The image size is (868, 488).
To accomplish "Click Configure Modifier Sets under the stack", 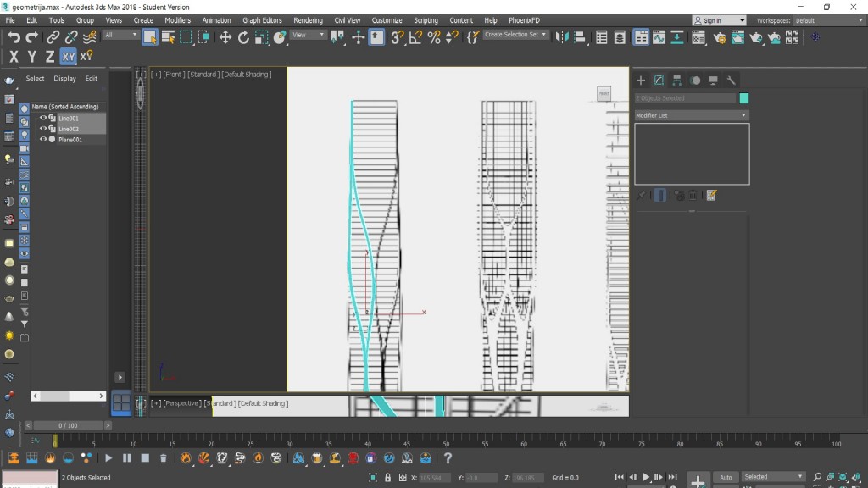I will (711, 196).
